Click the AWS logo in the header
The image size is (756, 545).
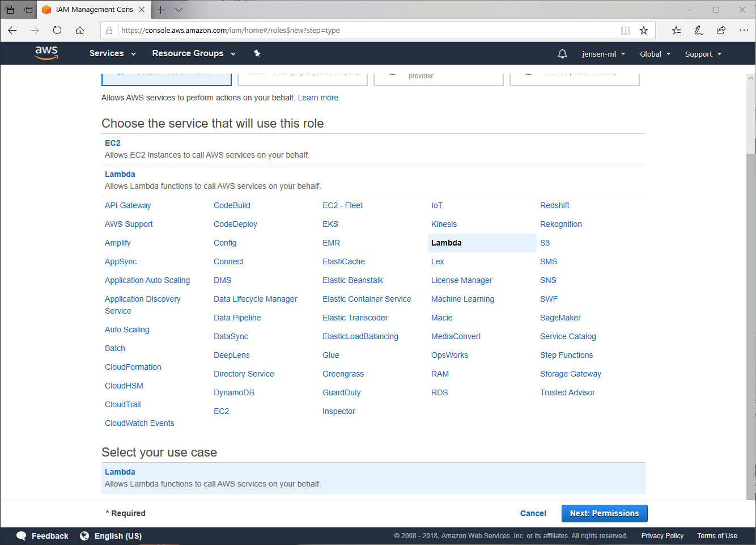point(46,53)
